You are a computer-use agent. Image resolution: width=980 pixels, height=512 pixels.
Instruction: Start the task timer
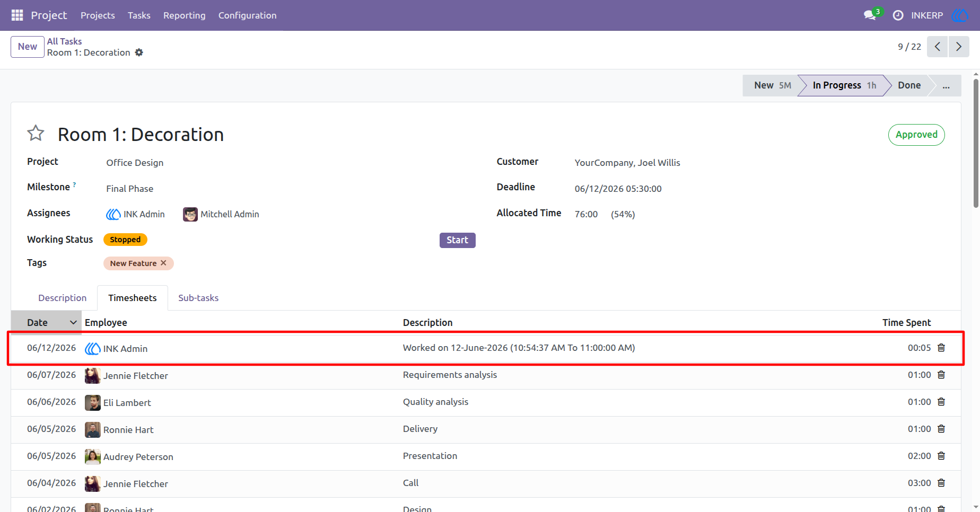pyautogui.click(x=457, y=240)
